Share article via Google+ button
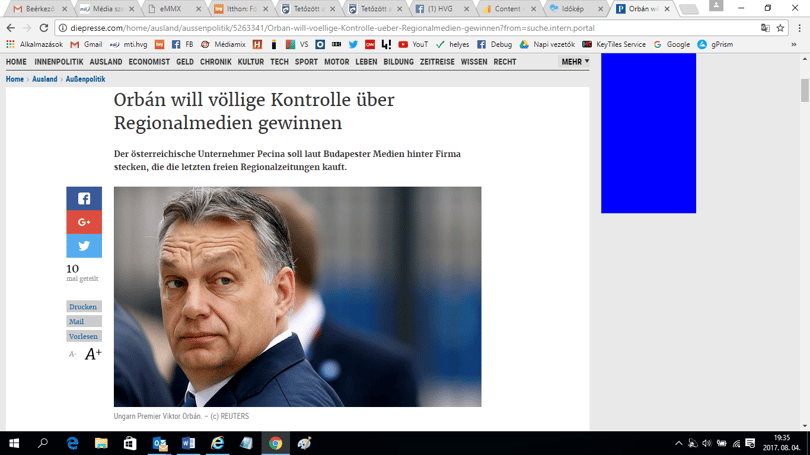The width and height of the screenshot is (810, 455). pos(84,222)
